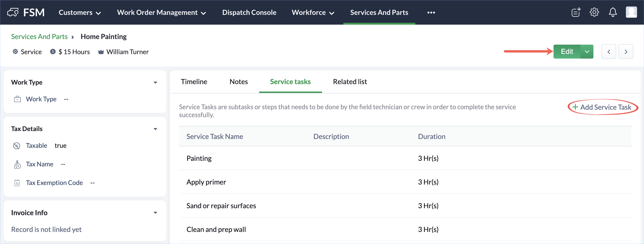This screenshot has width=644, height=244.
Task: Open the Related list tab
Action: click(x=350, y=82)
